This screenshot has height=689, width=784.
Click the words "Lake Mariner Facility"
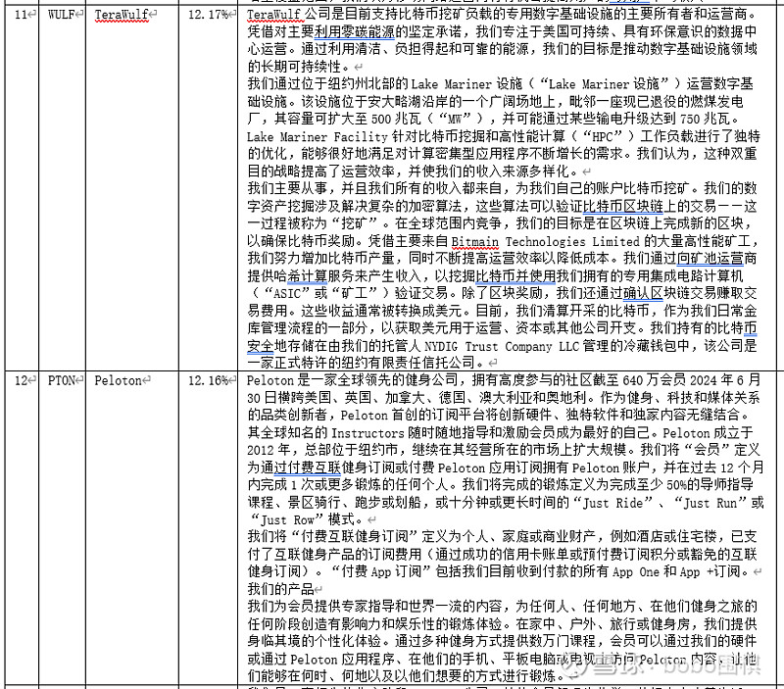point(318,136)
